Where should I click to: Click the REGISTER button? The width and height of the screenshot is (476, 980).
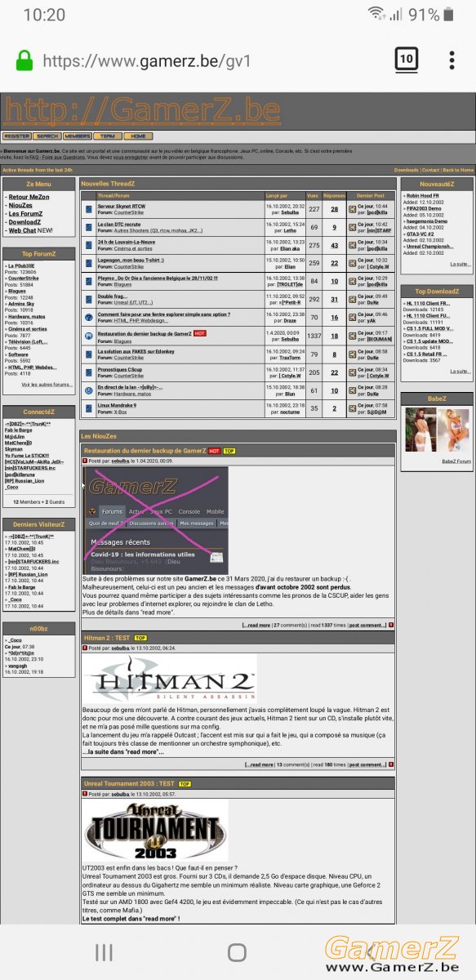[16, 136]
